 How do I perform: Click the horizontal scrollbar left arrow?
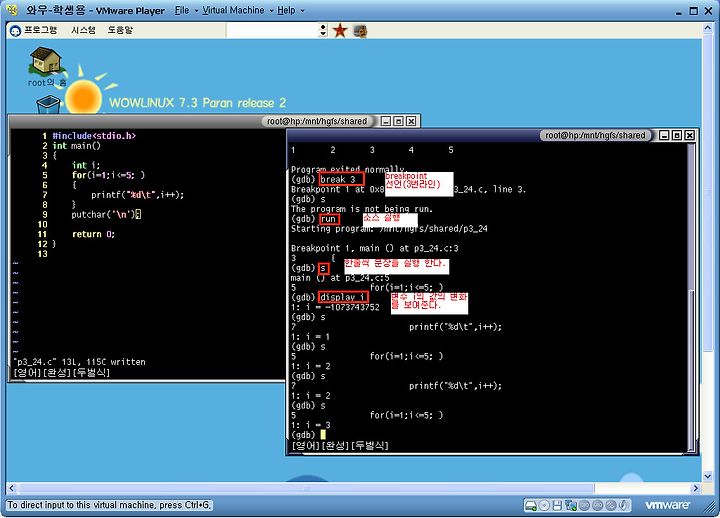click(x=11, y=488)
